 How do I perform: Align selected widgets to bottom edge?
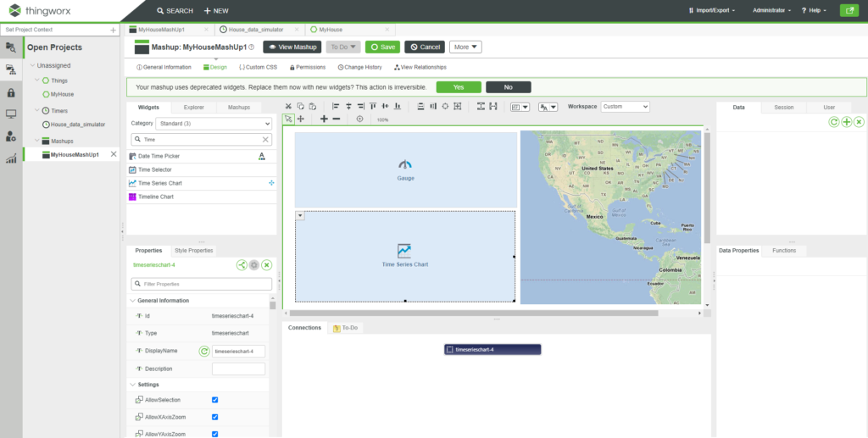pos(397,106)
